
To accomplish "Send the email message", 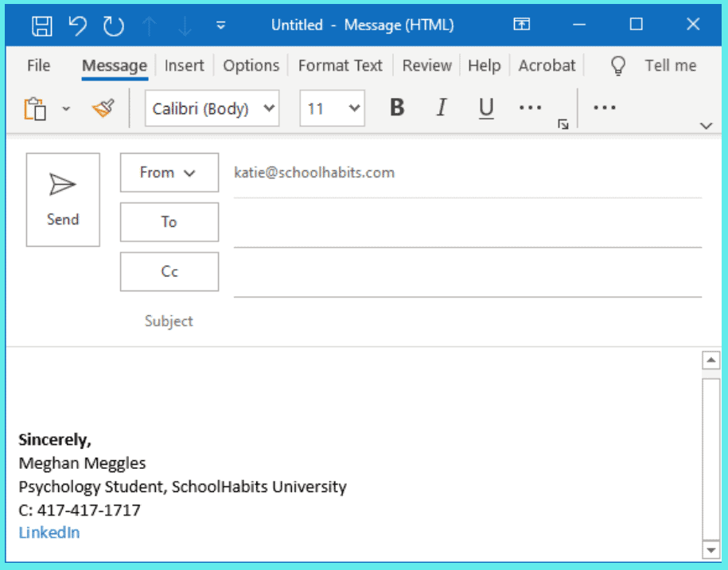I will [63, 200].
